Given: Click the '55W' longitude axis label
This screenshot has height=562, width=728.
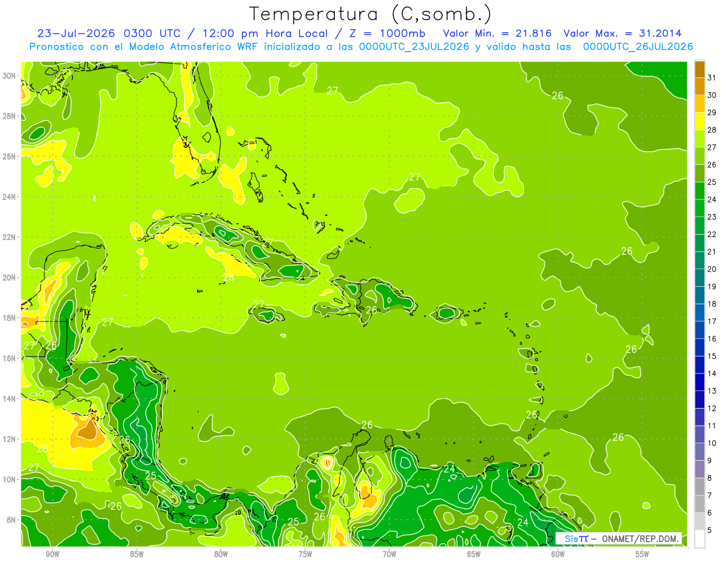Looking at the screenshot, I should coord(642,554).
